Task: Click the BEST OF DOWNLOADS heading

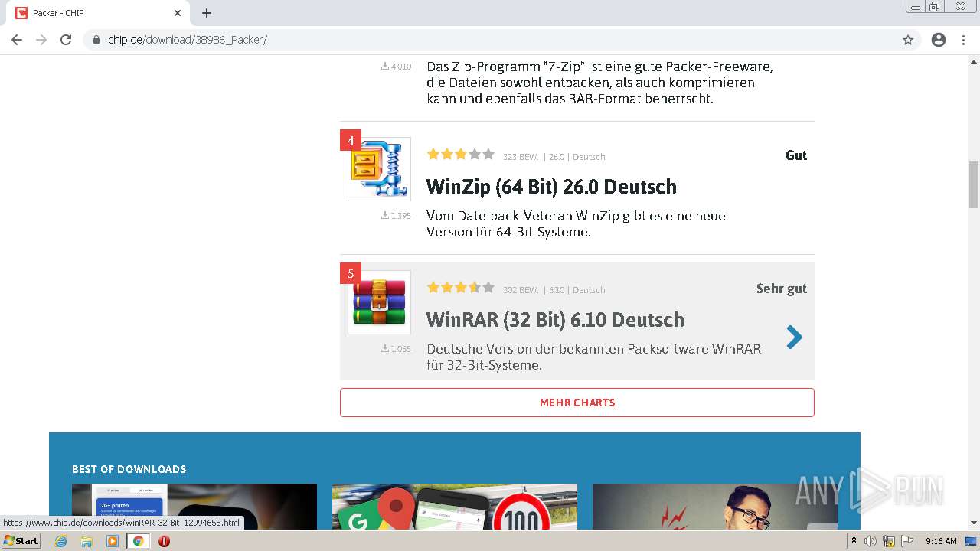Action: pyautogui.click(x=129, y=469)
